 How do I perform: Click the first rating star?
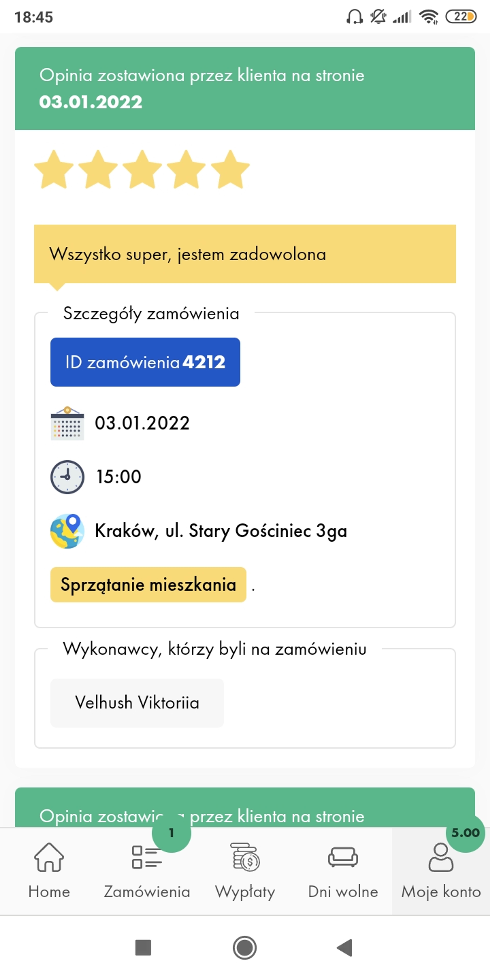click(x=54, y=169)
